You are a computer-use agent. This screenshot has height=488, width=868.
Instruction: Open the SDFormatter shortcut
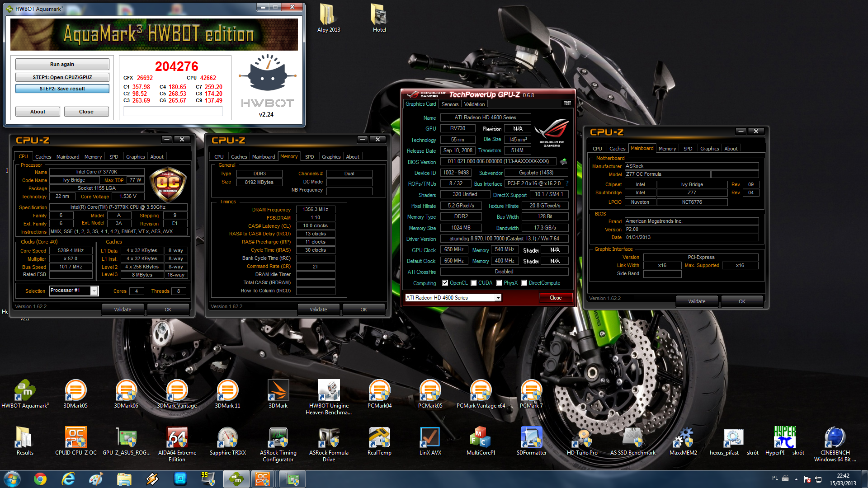click(x=531, y=441)
